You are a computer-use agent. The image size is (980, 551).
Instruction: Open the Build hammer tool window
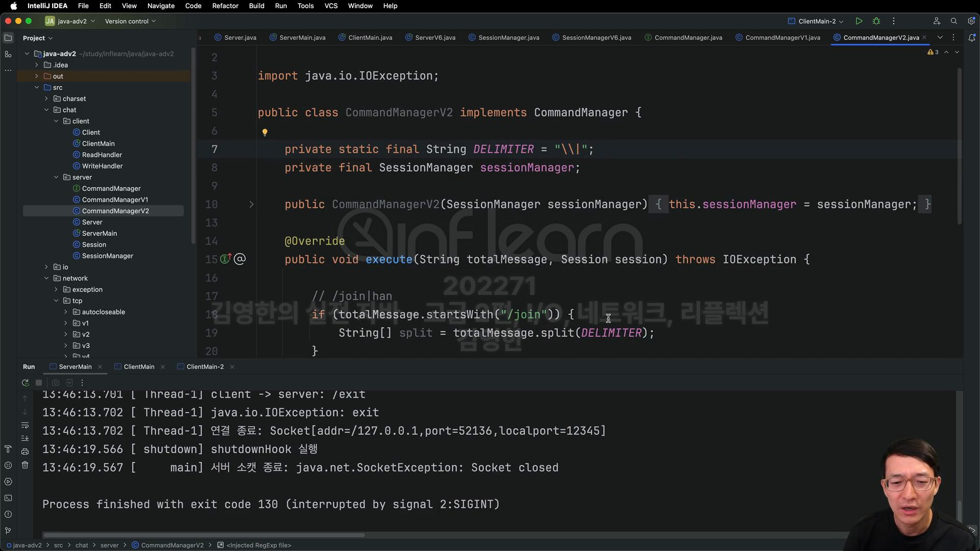click(8, 449)
